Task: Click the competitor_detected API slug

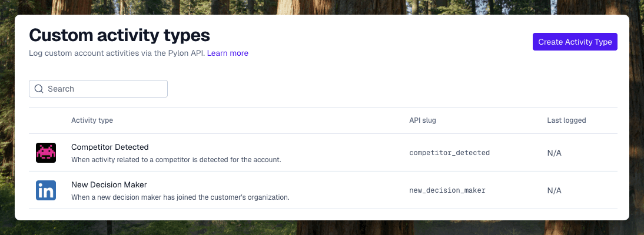Action: pyautogui.click(x=450, y=153)
